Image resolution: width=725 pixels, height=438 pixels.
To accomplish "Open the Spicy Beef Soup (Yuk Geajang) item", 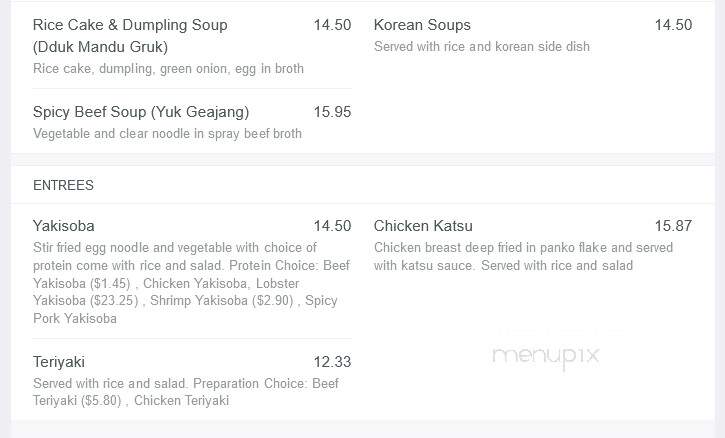I will [x=141, y=112].
